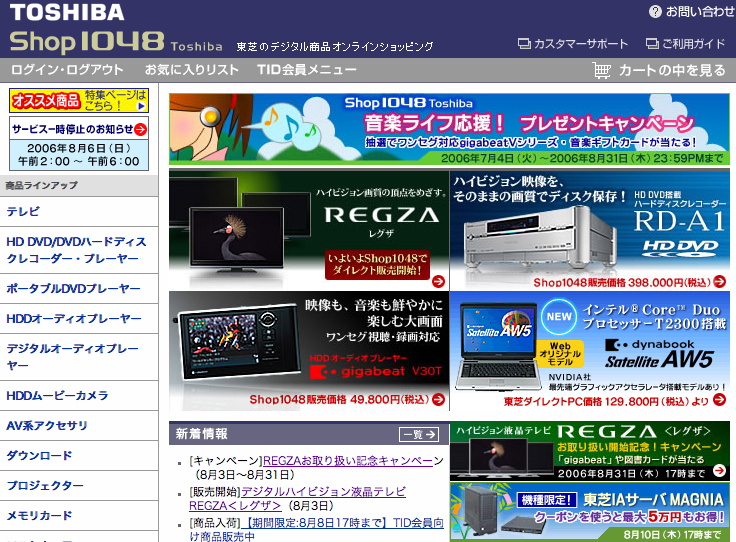Click red arrow after dynabook price 129,800円
The image size is (736, 542).
coord(719,400)
